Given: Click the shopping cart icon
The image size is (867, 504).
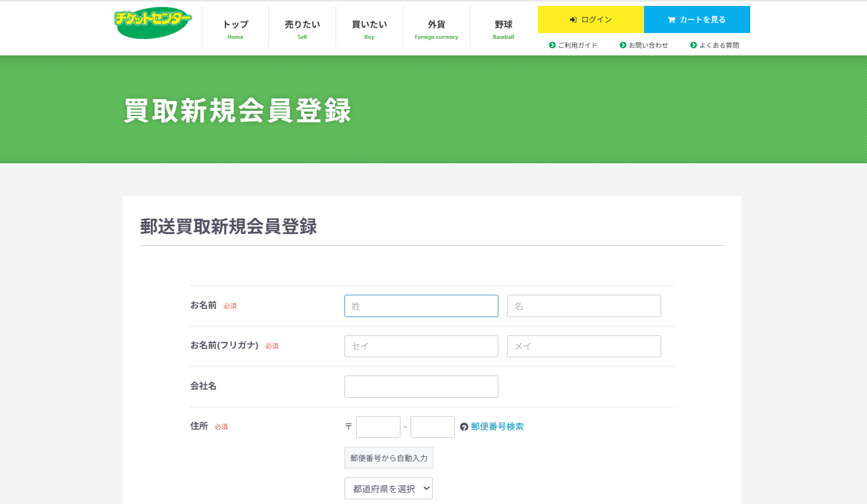Looking at the screenshot, I should click(671, 20).
